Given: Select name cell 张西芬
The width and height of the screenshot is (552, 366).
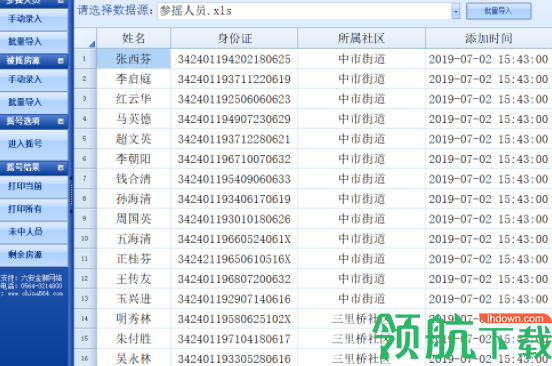Looking at the screenshot, I should pos(134,59).
